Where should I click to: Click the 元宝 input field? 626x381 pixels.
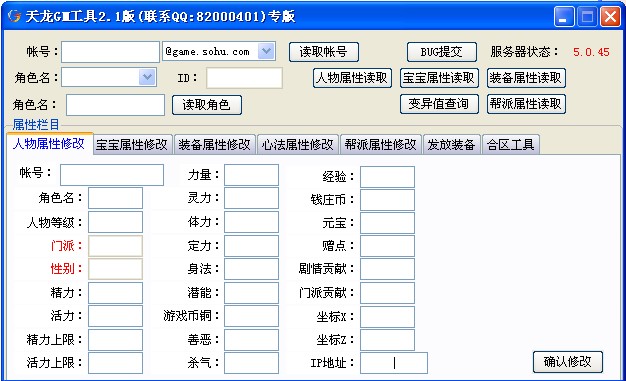coord(387,223)
